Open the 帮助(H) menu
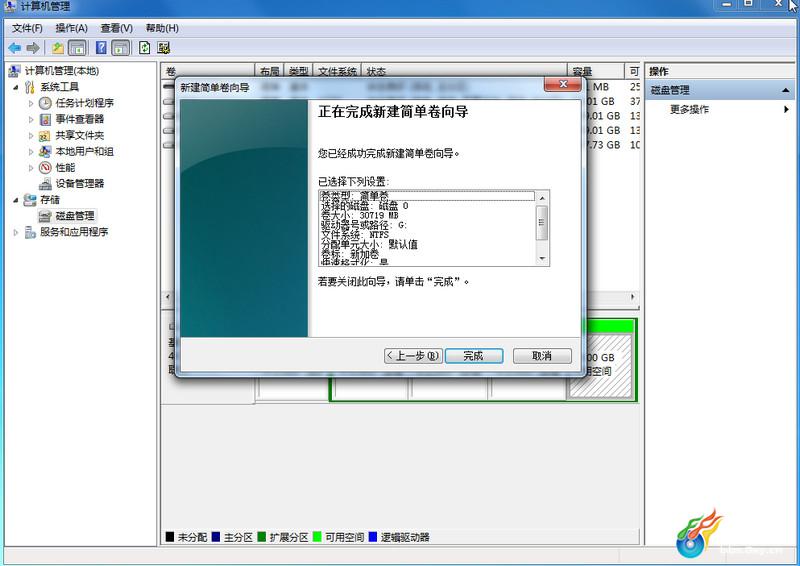Screen dimensions: 800x566 click(x=162, y=28)
